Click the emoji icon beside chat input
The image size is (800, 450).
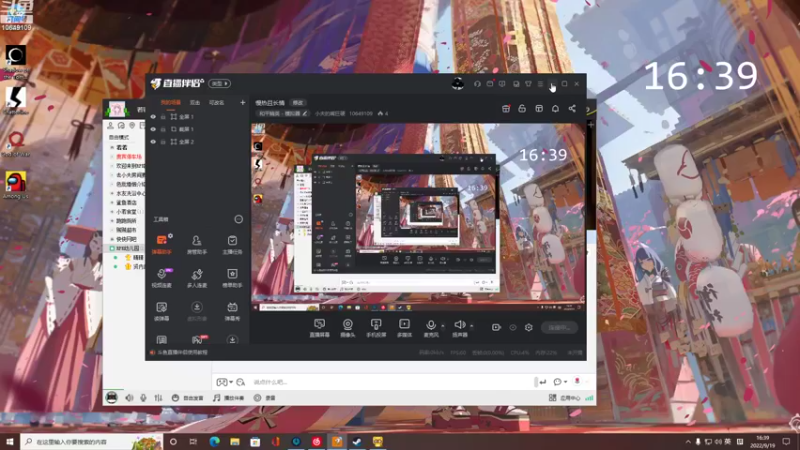pyautogui.click(x=240, y=382)
